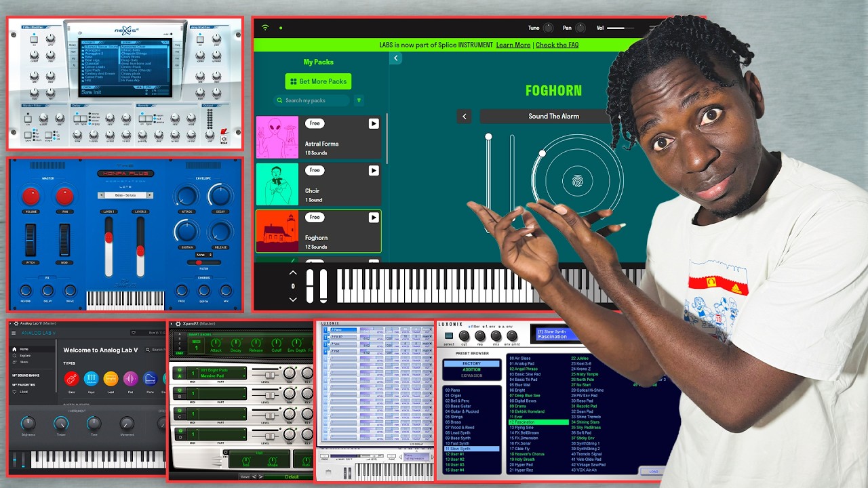Select the Foghorn lighthouse thumbnail

pos(277,231)
